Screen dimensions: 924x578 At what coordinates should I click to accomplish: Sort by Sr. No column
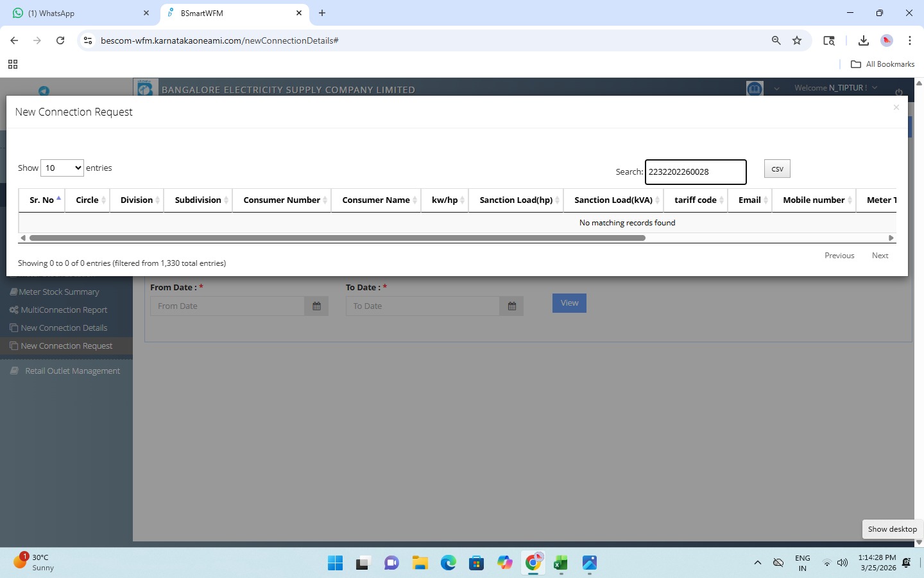(42, 200)
